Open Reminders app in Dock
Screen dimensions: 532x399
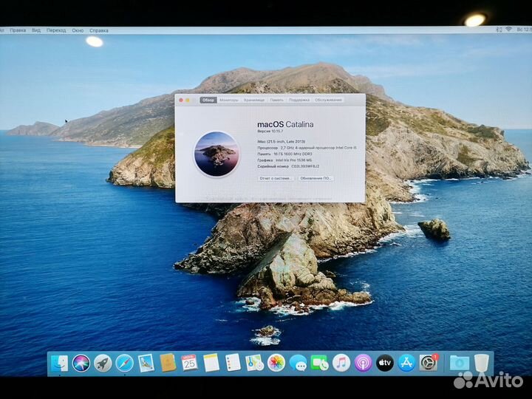tap(233, 363)
